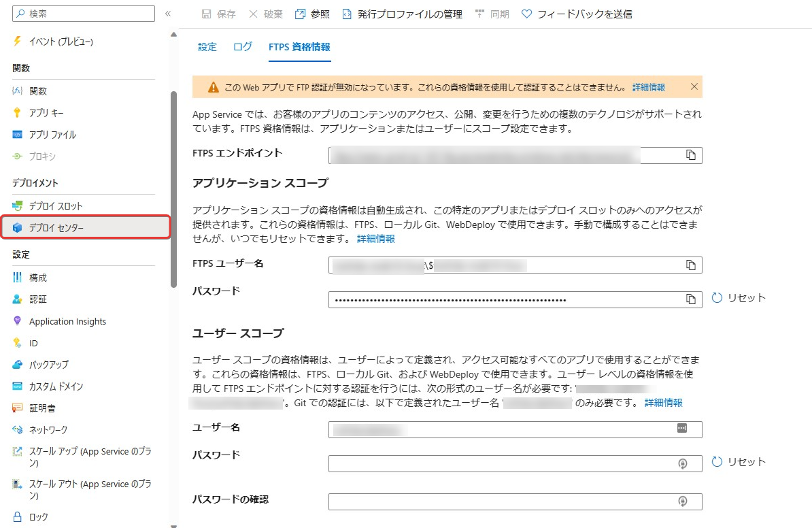Copy the FTPS エンドポイント to clipboard

click(x=692, y=155)
